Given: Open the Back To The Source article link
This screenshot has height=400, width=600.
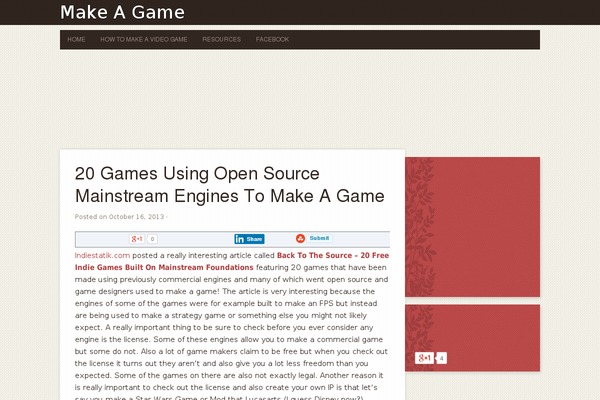Looking at the screenshot, I should tap(232, 261).
